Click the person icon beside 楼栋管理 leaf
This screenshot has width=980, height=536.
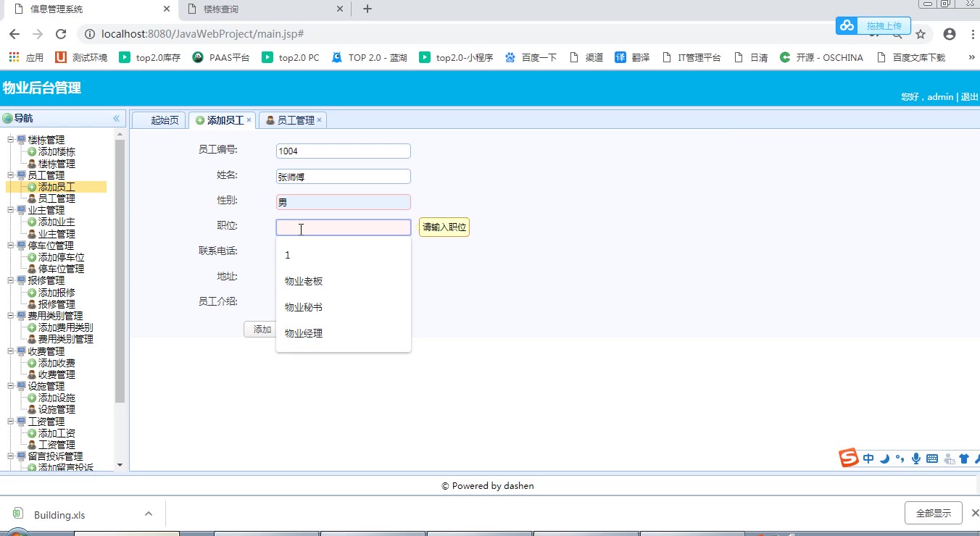tap(32, 164)
